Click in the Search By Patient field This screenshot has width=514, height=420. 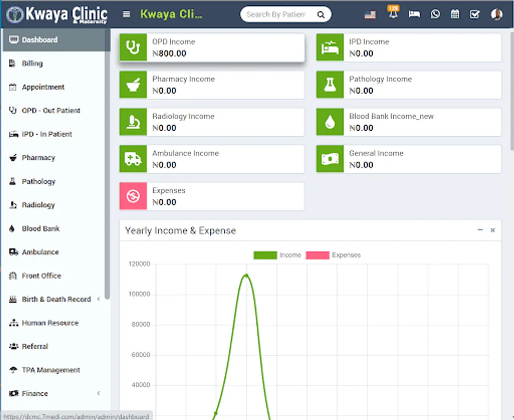point(276,14)
